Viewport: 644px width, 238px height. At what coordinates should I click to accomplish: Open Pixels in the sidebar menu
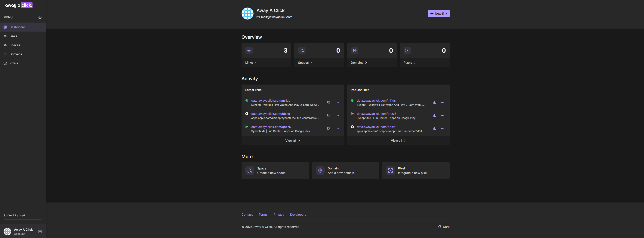(14, 63)
